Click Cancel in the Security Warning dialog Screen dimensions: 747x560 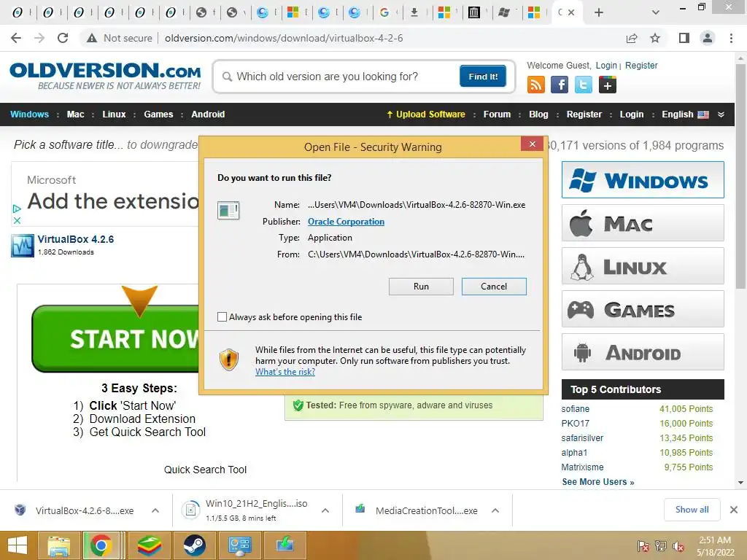click(x=494, y=286)
